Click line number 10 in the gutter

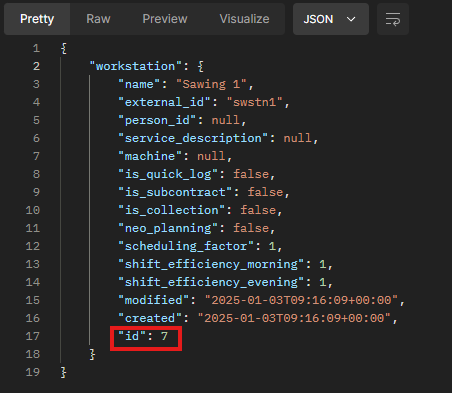point(33,210)
